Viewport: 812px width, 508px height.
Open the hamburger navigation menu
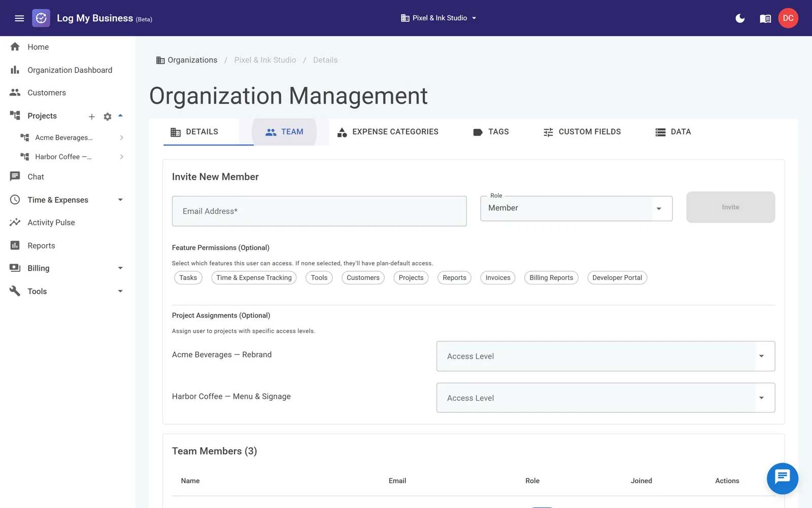(x=19, y=18)
